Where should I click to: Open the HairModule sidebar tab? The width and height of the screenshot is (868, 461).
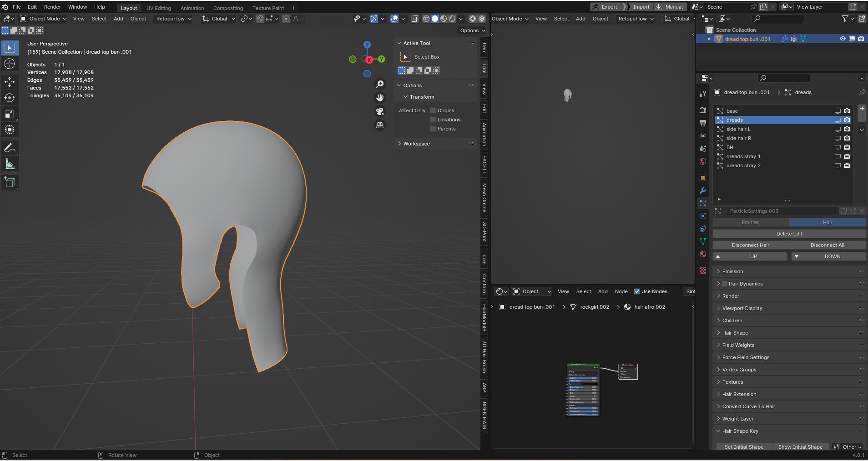coord(484,318)
